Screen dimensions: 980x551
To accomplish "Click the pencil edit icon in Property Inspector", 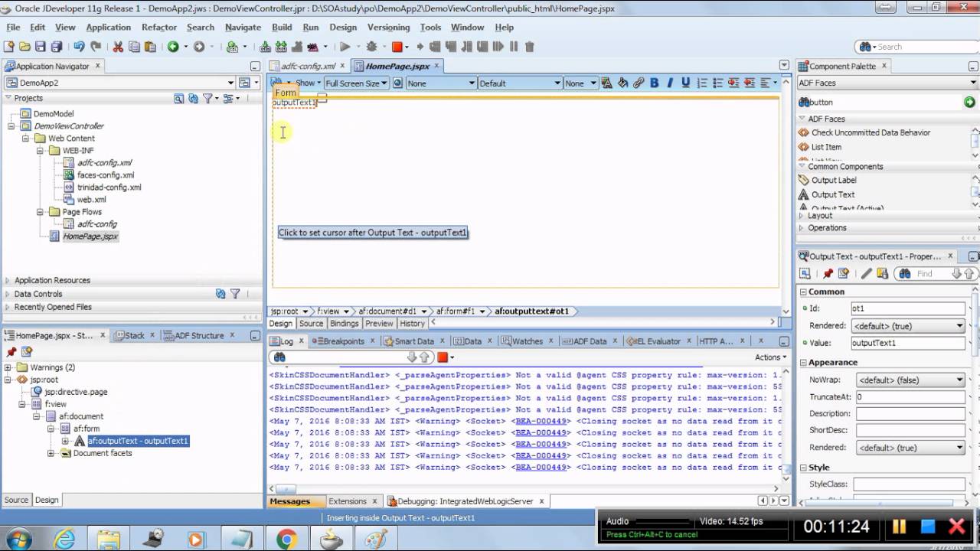I will point(867,273).
